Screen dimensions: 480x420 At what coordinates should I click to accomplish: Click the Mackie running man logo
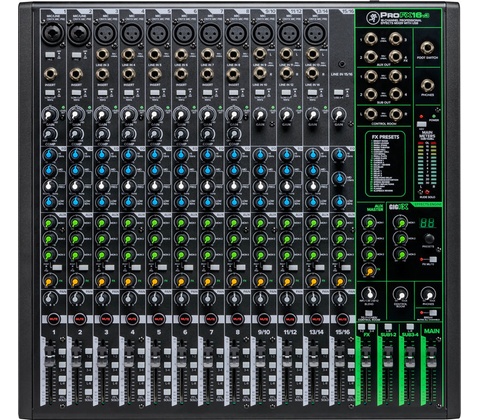click(x=372, y=18)
